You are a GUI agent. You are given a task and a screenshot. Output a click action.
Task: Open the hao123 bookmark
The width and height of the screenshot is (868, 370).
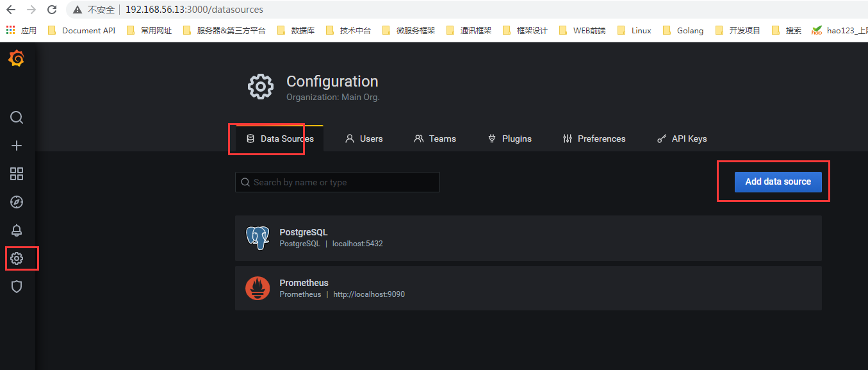point(840,30)
